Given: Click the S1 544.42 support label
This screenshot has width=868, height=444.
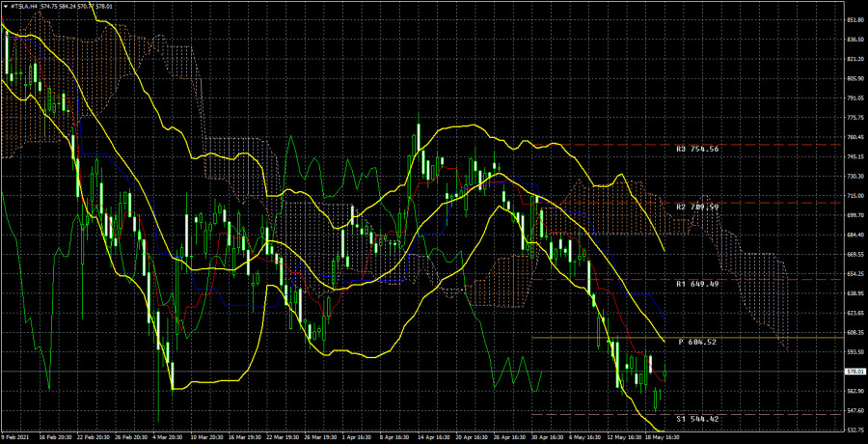Looking at the screenshot, I should [x=697, y=419].
